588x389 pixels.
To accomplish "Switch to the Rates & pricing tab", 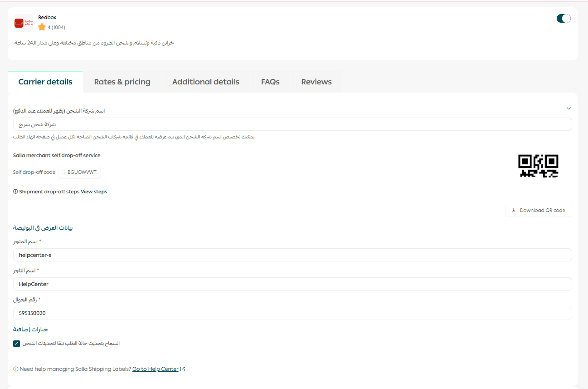I will click(x=122, y=82).
